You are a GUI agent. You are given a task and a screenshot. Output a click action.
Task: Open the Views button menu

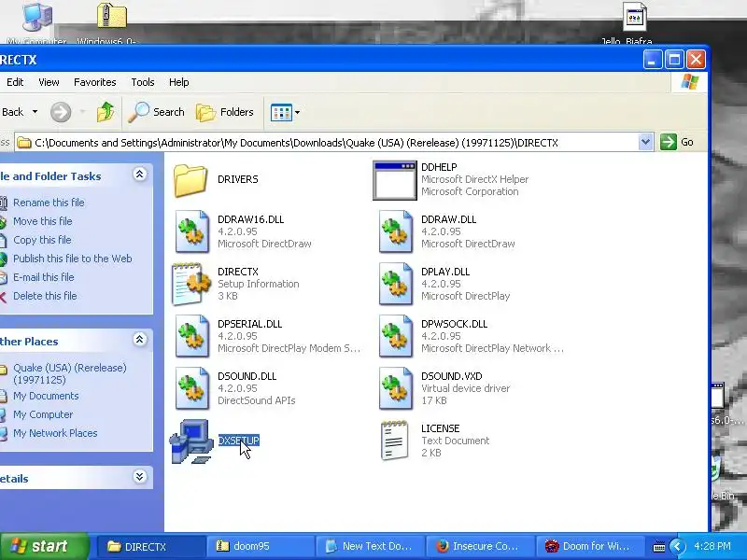coord(285,113)
